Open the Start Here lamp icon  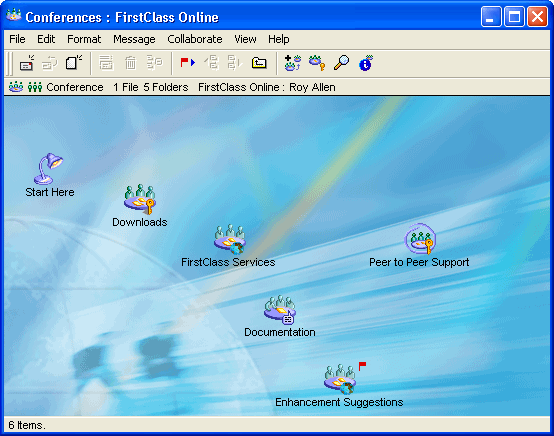[x=49, y=169]
